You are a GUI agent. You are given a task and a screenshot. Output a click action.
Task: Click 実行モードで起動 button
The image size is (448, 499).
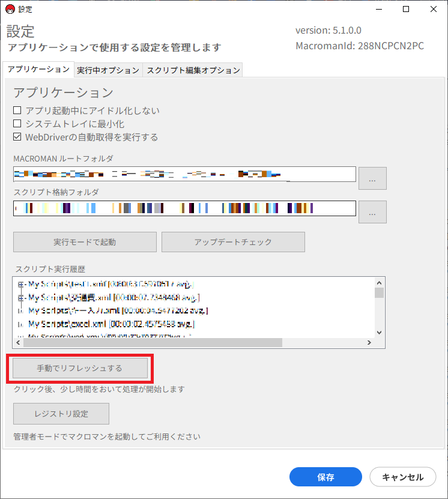pos(85,242)
